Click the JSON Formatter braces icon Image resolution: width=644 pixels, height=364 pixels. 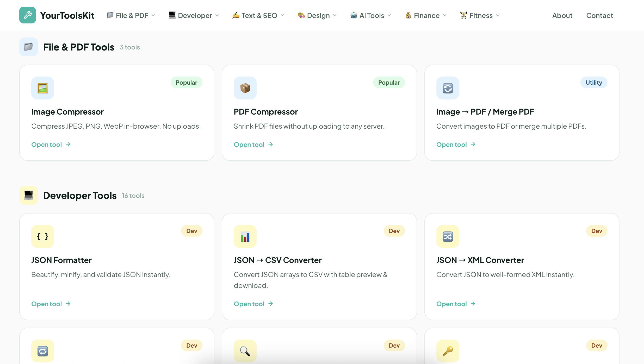pyautogui.click(x=43, y=236)
